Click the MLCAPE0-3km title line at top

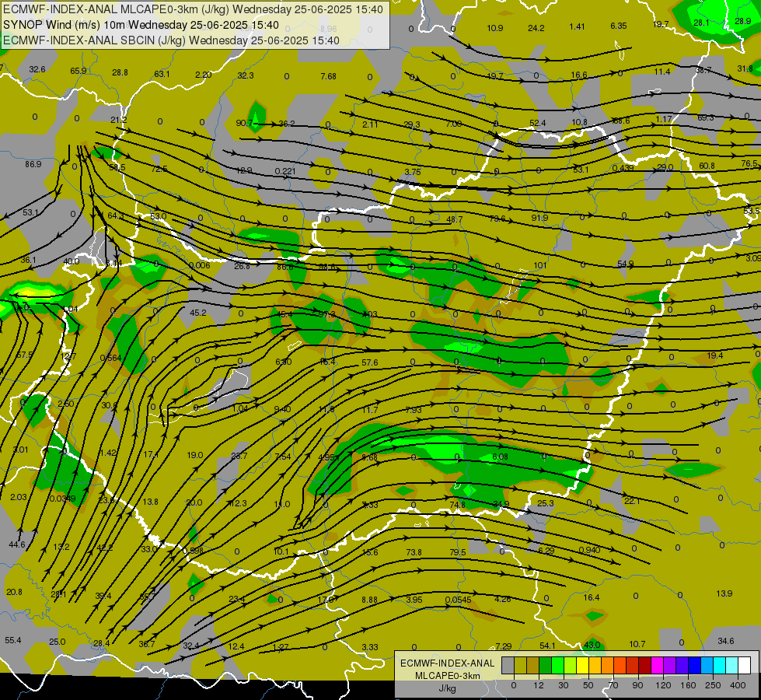[x=193, y=9]
